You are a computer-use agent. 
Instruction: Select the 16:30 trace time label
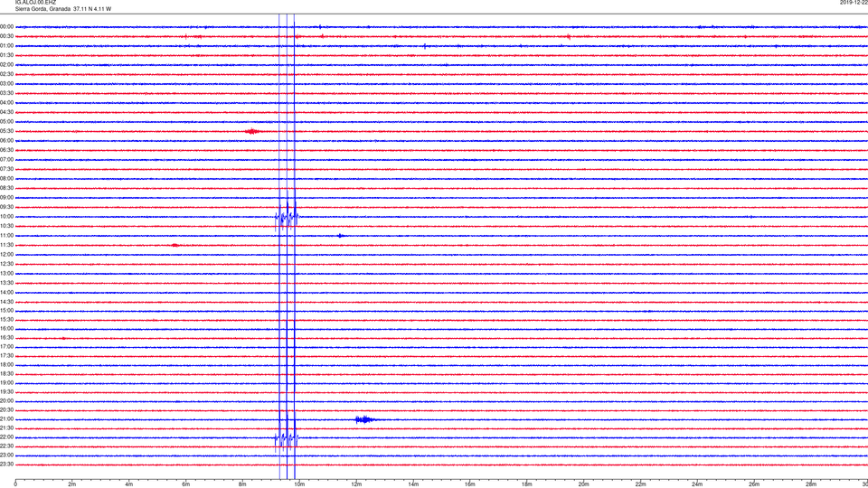[x=6, y=337]
